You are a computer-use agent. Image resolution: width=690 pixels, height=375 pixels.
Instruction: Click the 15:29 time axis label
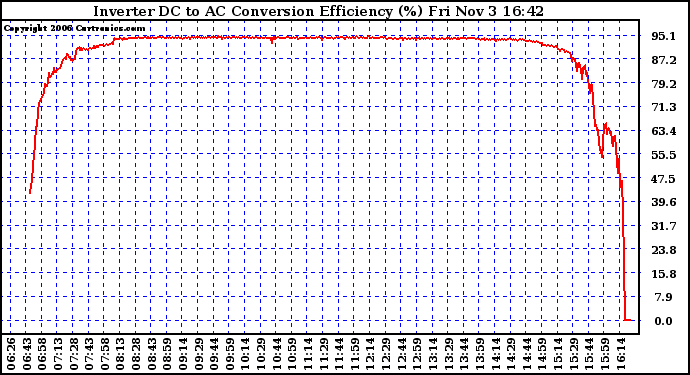(x=573, y=354)
